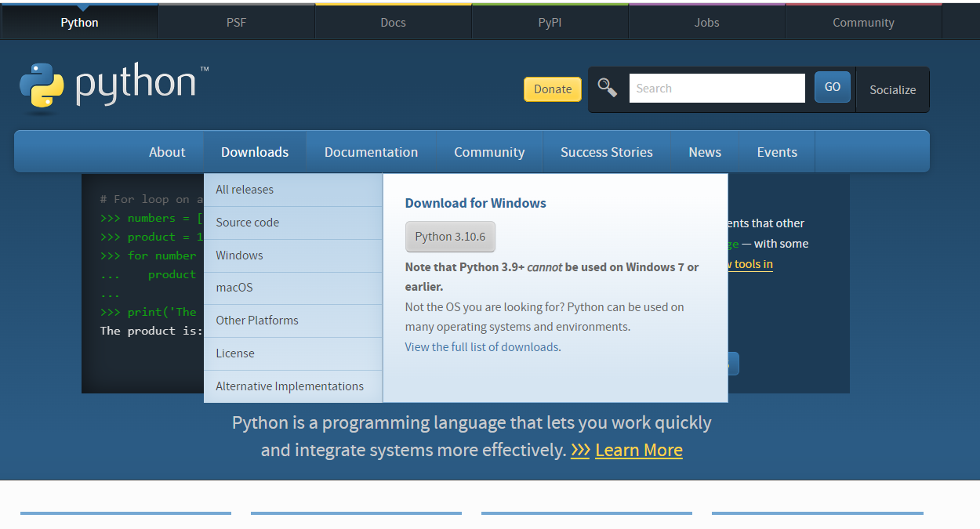Click the magnifying glass search icon
Viewport: 980px width, 529px height.
click(x=608, y=87)
